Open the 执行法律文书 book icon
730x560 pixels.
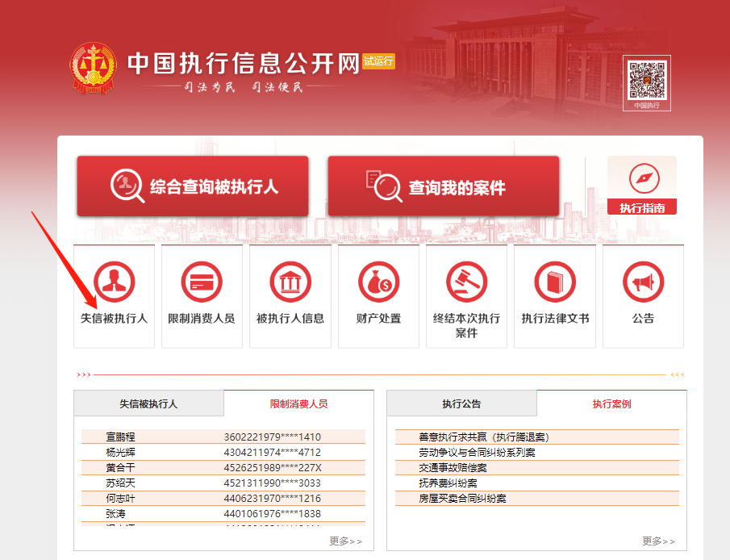[x=555, y=282]
